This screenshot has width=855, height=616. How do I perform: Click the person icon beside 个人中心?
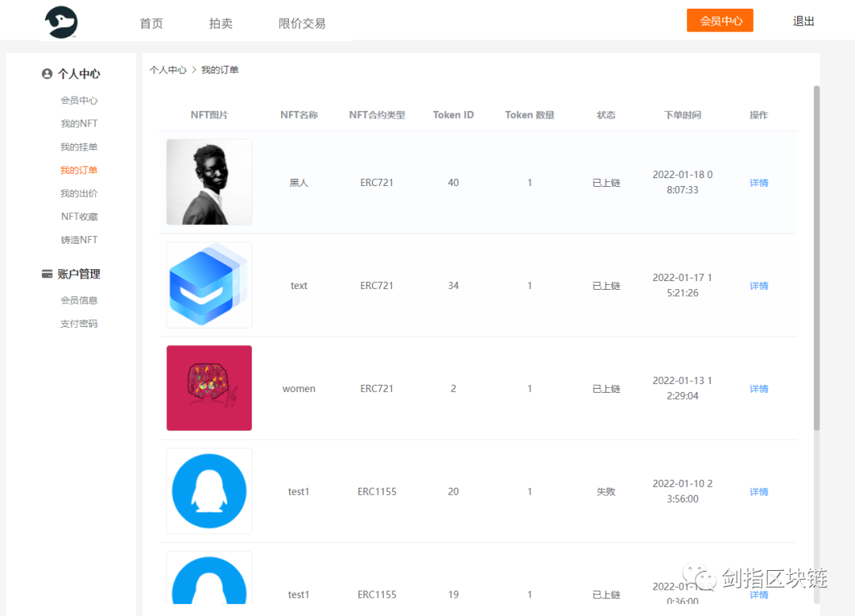(x=47, y=73)
